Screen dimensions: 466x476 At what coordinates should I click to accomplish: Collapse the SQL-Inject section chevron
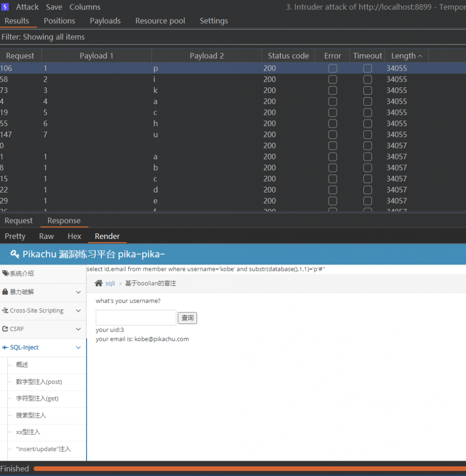78,347
